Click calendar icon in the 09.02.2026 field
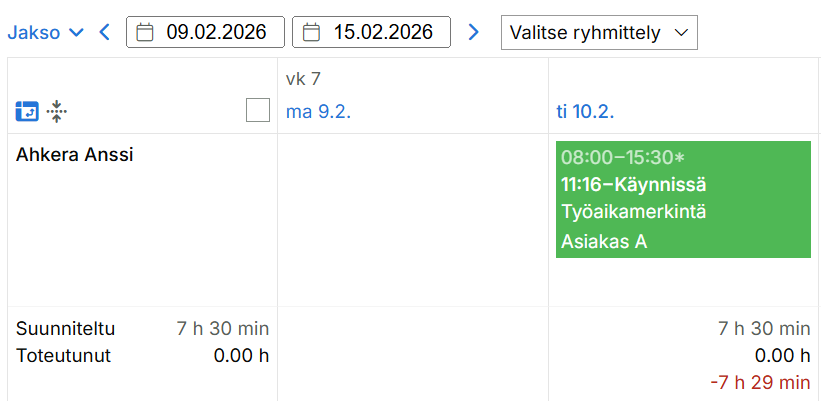The height and width of the screenshot is (401, 821). coord(145,33)
